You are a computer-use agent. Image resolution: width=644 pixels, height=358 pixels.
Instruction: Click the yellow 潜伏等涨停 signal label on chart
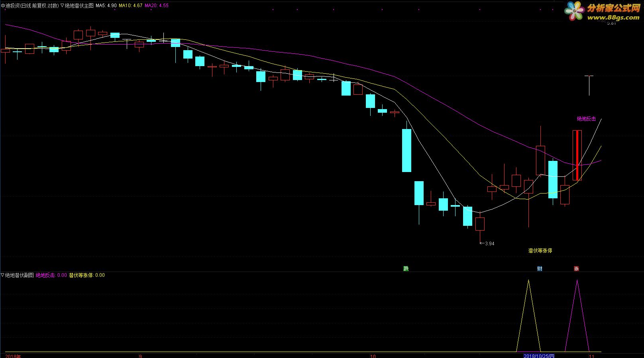click(540, 250)
